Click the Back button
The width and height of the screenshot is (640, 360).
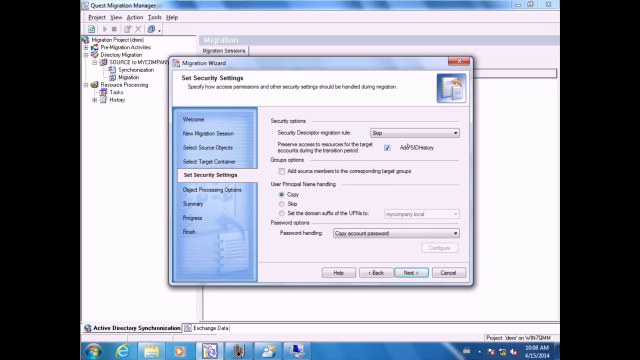[x=376, y=273]
